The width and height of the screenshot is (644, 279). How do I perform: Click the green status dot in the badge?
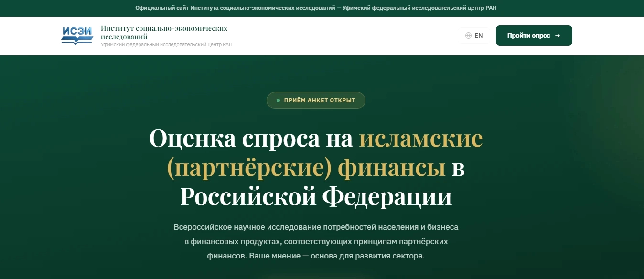pos(278,101)
